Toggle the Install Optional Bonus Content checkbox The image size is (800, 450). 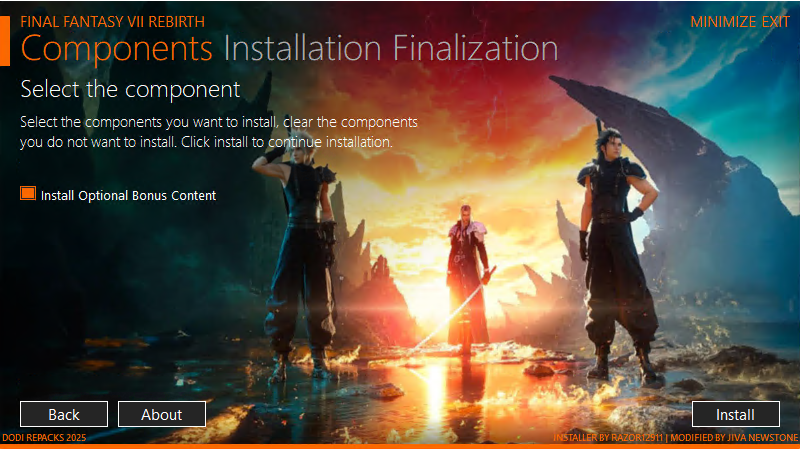click(x=28, y=193)
